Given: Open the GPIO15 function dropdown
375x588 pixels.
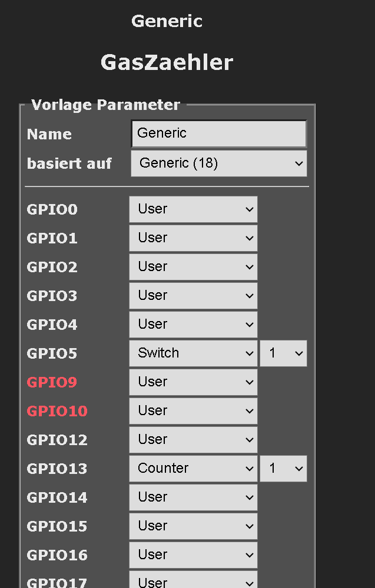Looking at the screenshot, I should tap(193, 526).
